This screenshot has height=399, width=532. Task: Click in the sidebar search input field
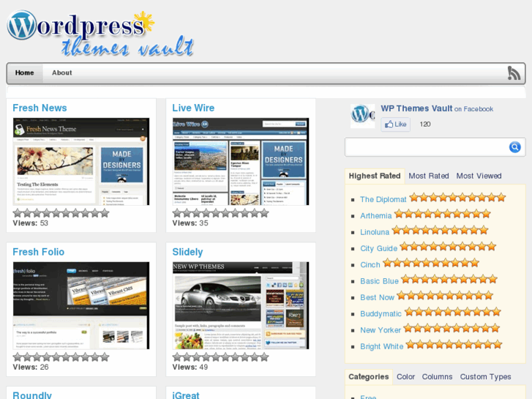427,147
